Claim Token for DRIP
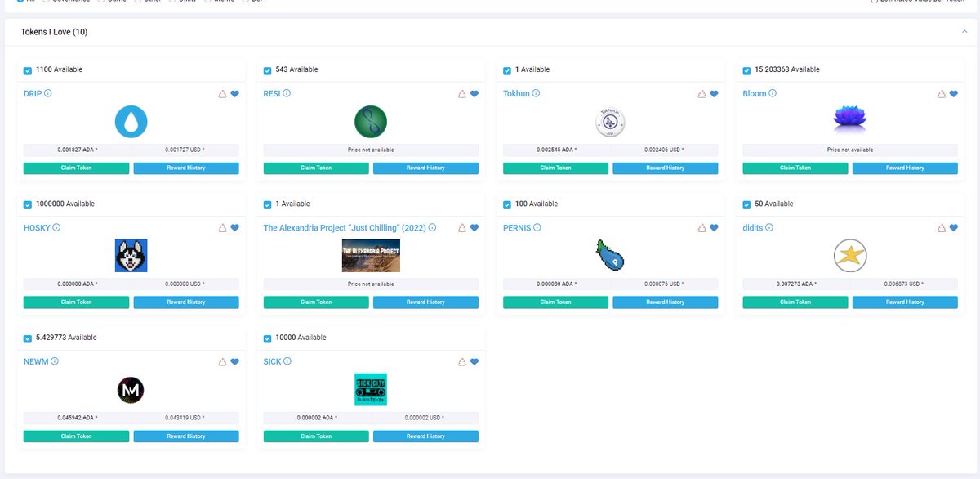Screen dimensions: 980x479 tap(77, 168)
